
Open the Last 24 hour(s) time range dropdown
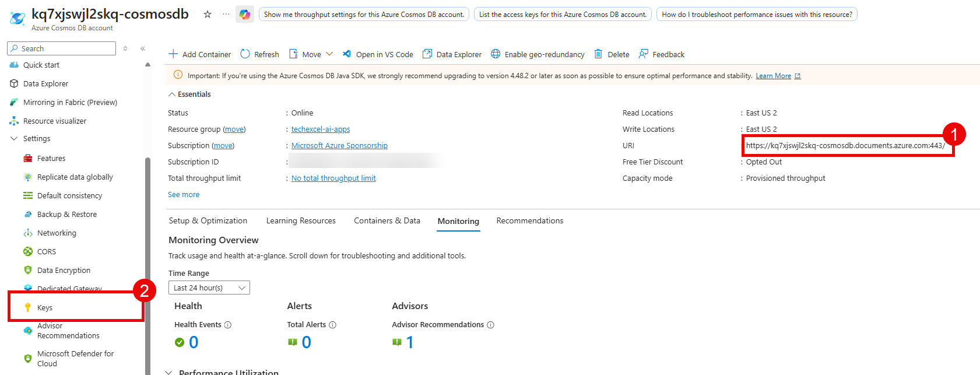click(x=209, y=288)
